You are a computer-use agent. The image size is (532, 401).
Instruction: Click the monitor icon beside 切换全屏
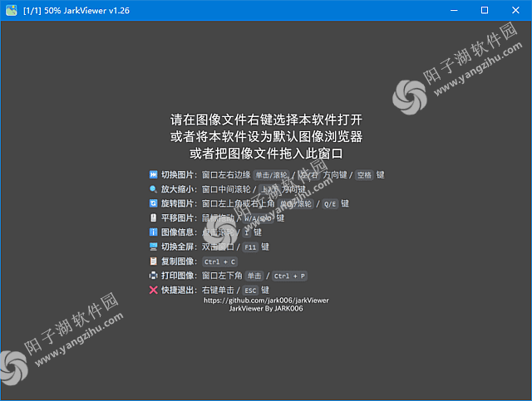(x=153, y=247)
